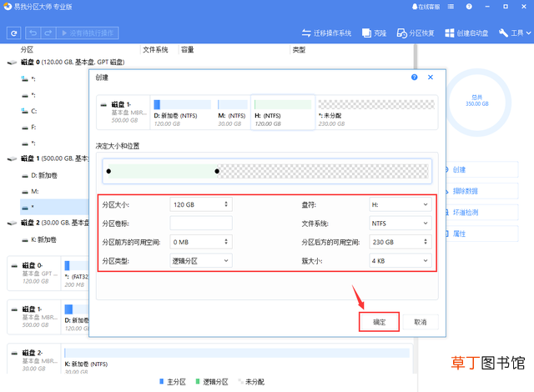Click the right handle of size slider
Screen dimensions: 534x392
217,171
